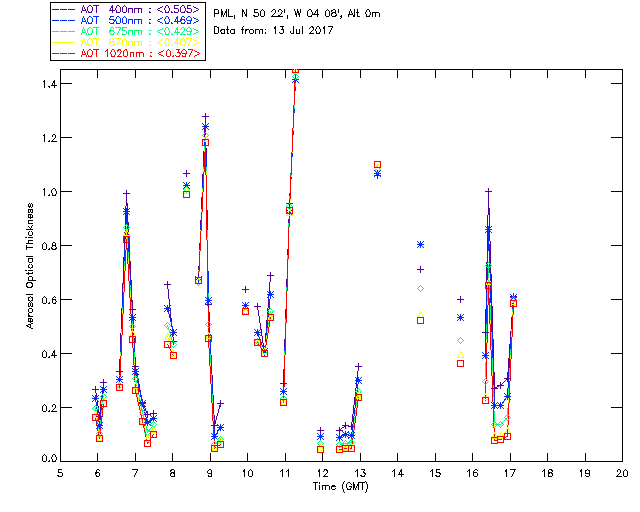Click the red square marker near 13.5 hours
Viewport: 640px width, 512px height.
pos(377,164)
